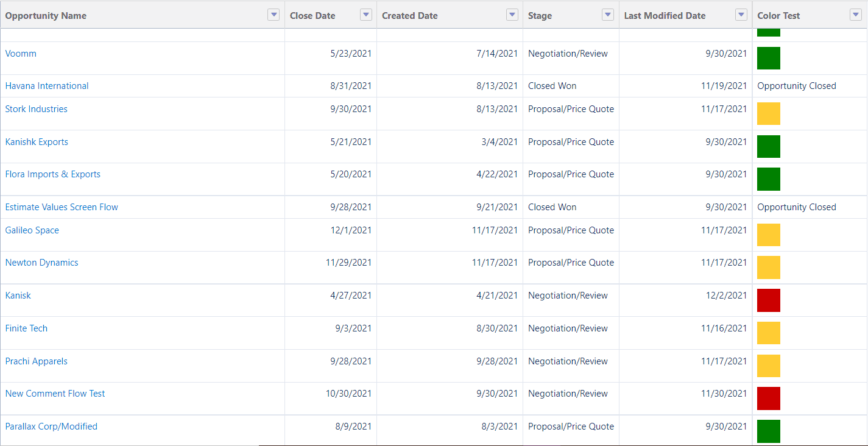
Task: Open the Havana International opportunity
Action: point(47,86)
